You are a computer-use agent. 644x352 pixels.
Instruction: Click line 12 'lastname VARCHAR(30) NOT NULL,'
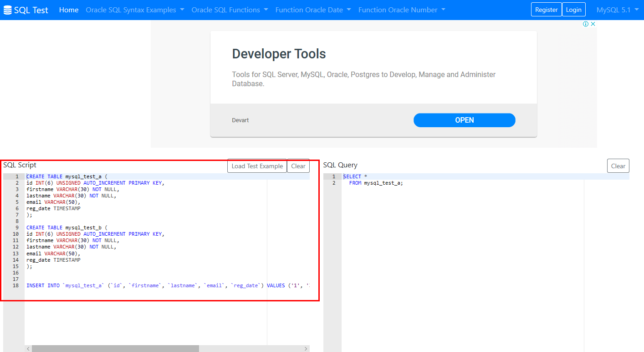[72, 247]
